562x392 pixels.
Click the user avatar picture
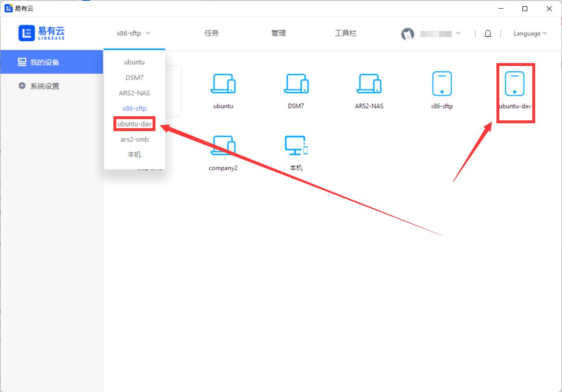(407, 34)
